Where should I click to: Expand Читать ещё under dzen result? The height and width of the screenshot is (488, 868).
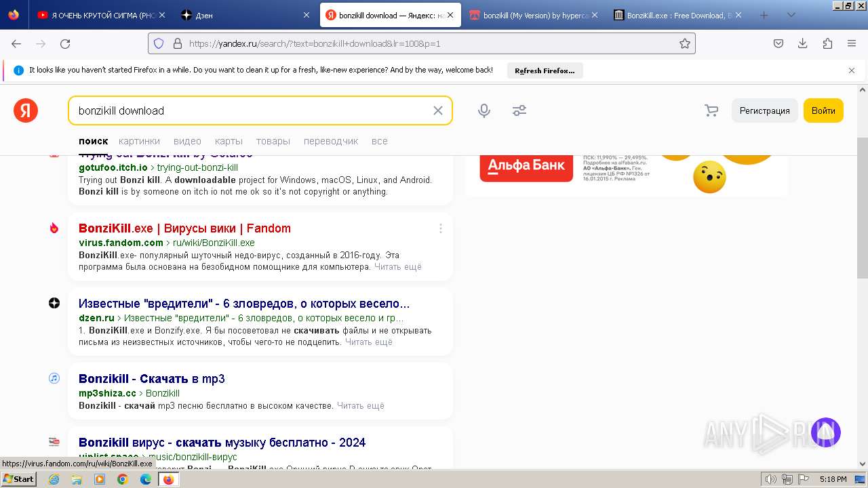pos(369,342)
